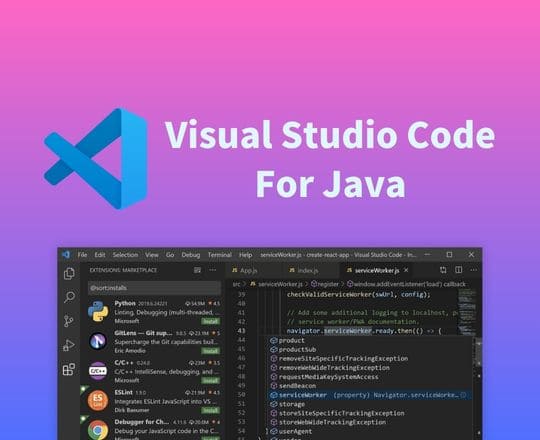This screenshot has width=540, height=440.
Task: Click the compare changes editor icon
Action: click(443, 270)
